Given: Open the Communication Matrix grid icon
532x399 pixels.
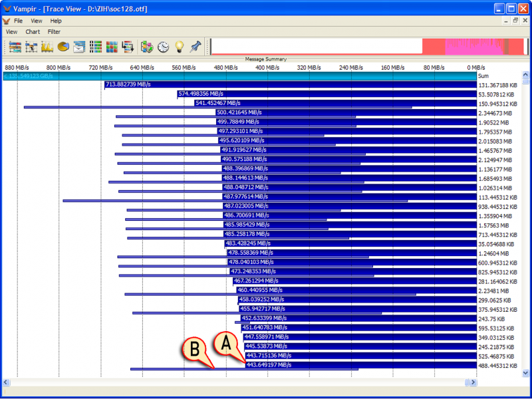Looking at the screenshot, I should tap(112, 47).
